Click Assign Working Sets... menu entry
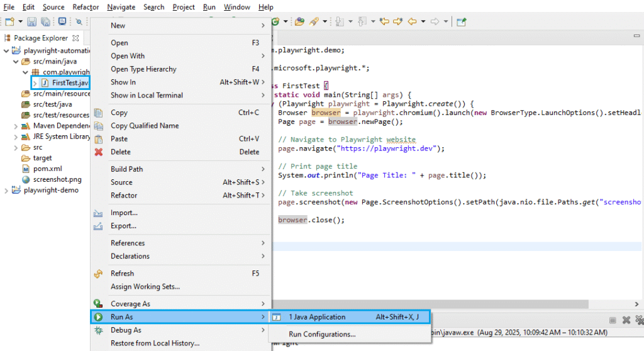 point(180,287)
